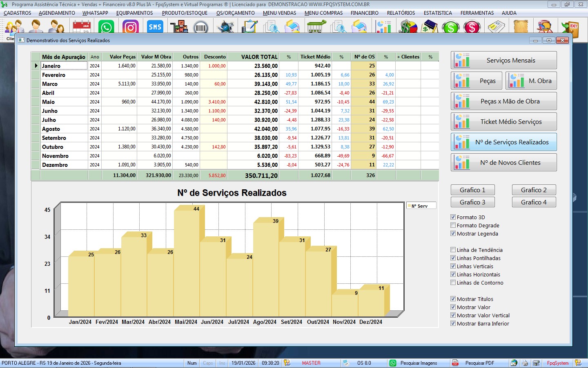Open the RELATÓRIOS menu
The image size is (588, 368).
tap(401, 13)
